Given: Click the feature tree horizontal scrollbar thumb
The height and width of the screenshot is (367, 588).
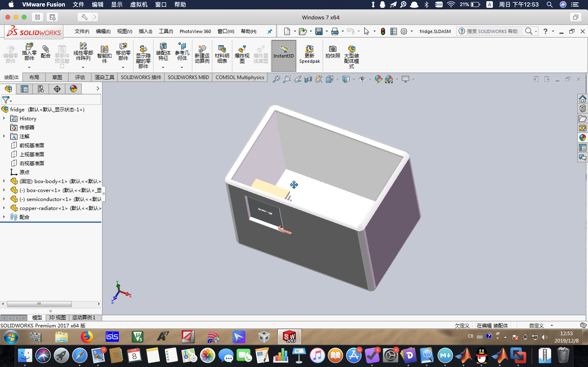Looking at the screenshot, I should coord(39,304).
